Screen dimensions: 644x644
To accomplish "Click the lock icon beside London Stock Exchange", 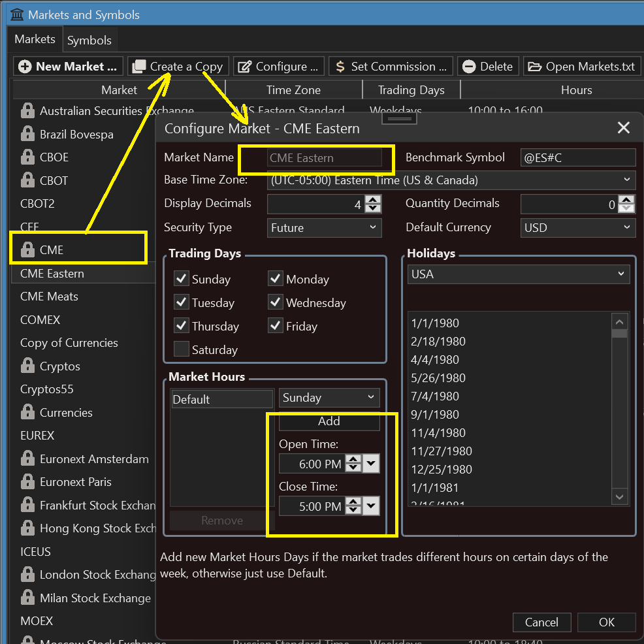I will (x=27, y=574).
